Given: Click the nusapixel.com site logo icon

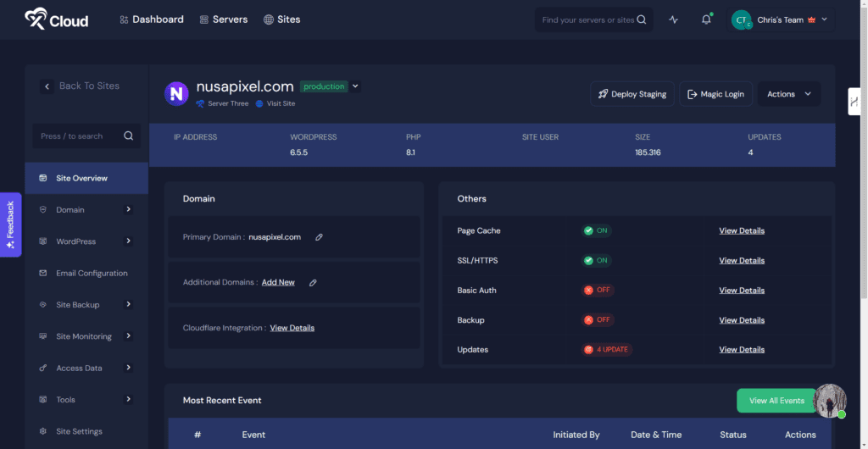Looking at the screenshot, I should [x=176, y=93].
